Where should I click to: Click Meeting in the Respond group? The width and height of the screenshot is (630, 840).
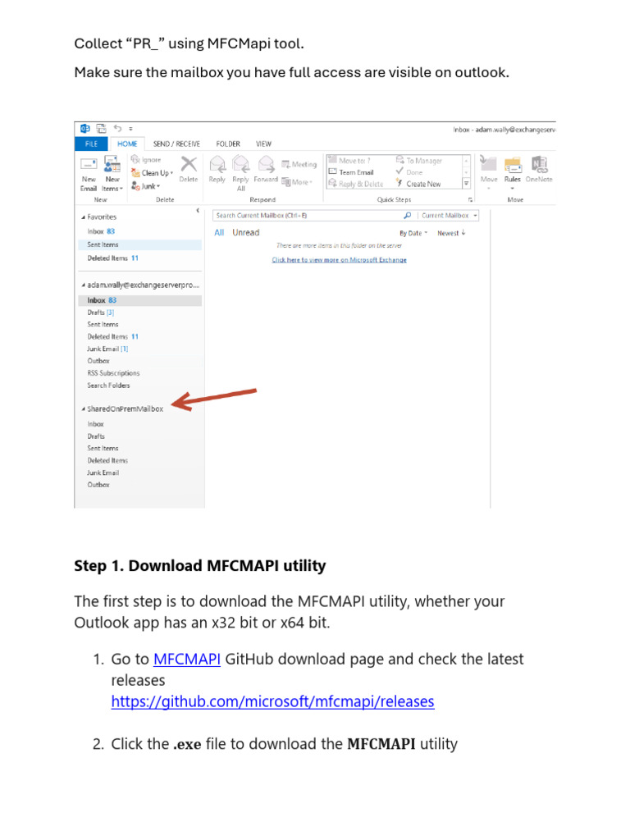click(x=299, y=164)
